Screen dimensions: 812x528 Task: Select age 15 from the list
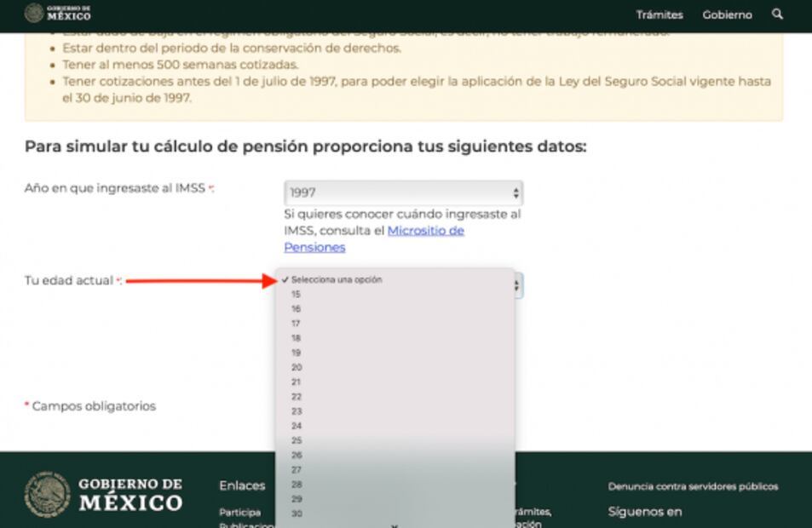[297, 295]
